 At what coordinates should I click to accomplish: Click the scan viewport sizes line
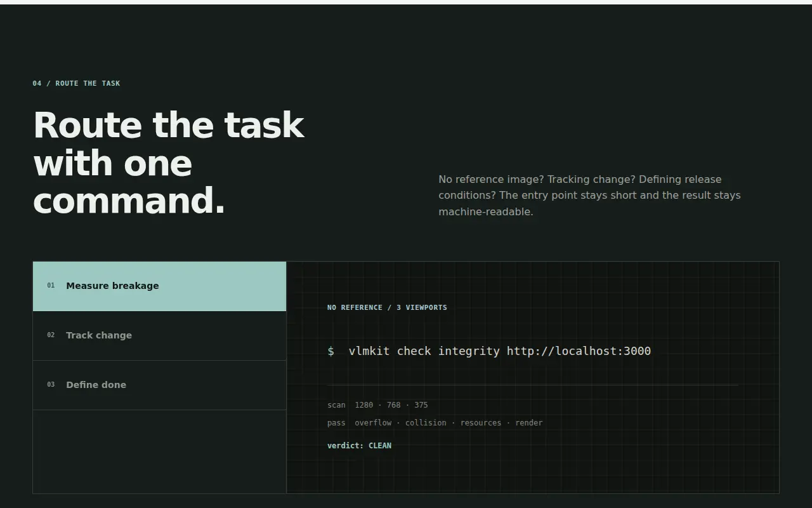[x=377, y=405]
